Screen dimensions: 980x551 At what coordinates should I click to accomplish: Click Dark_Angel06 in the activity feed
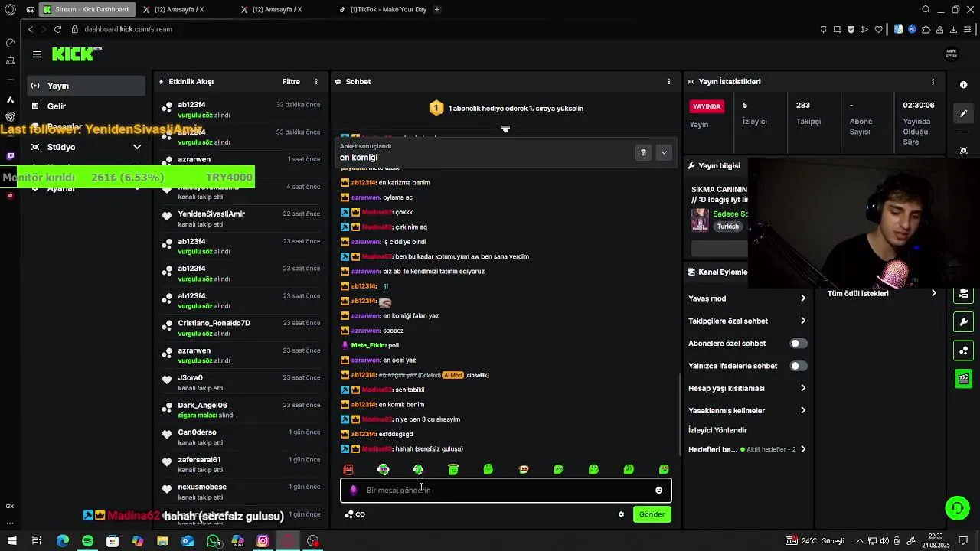pos(202,405)
